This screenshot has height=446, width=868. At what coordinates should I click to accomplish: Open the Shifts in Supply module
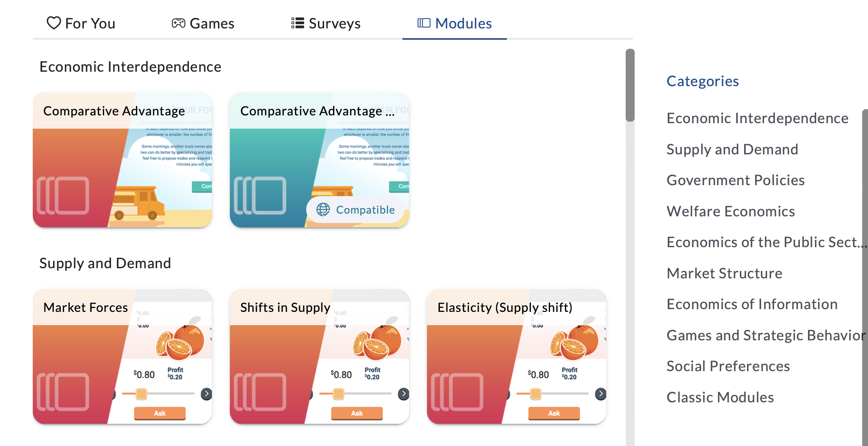[319, 356]
